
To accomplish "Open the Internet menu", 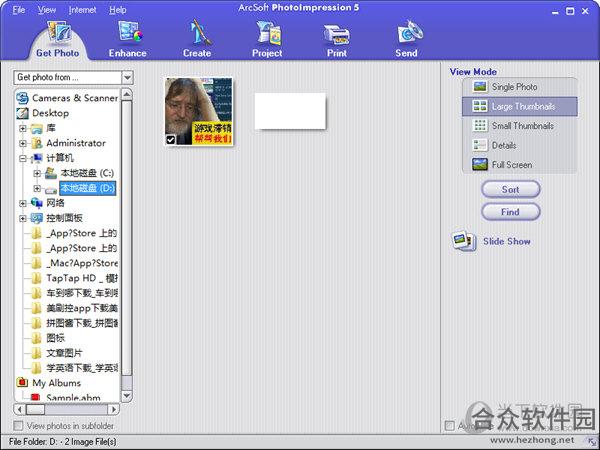I will [x=82, y=10].
